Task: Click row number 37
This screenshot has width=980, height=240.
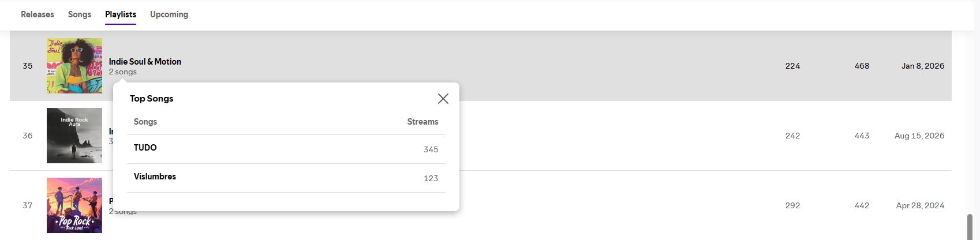Action: [x=28, y=205]
